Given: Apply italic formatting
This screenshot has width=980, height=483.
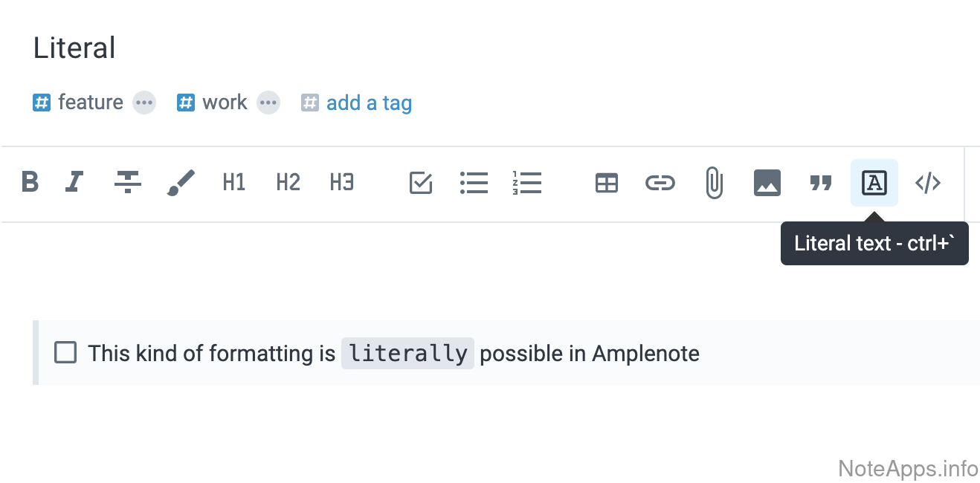Looking at the screenshot, I should (x=74, y=182).
